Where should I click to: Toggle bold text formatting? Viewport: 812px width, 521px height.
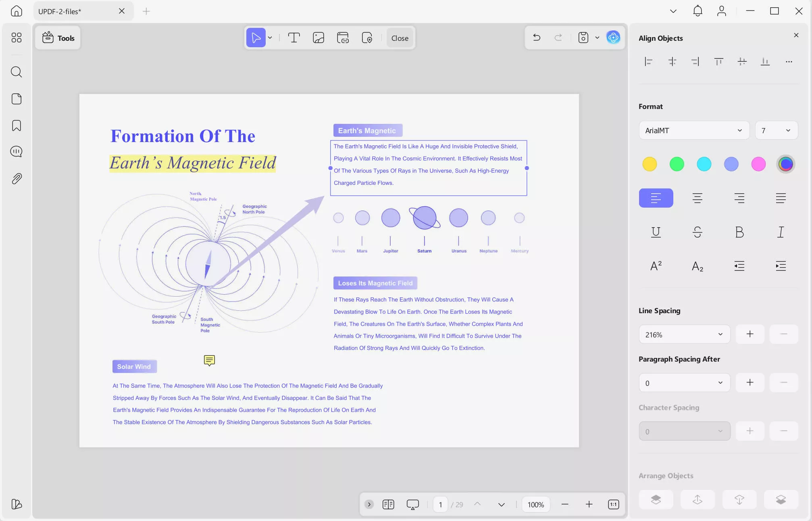[x=739, y=232]
